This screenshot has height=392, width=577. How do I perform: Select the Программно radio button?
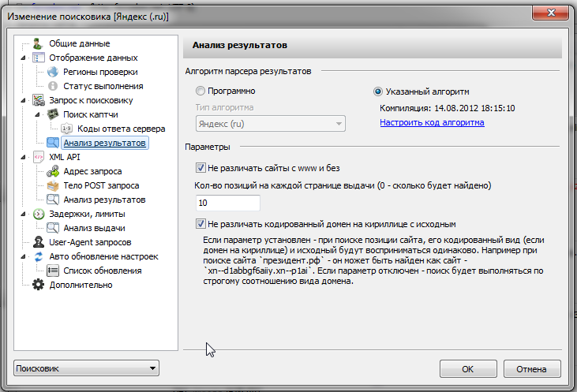click(200, 91)
